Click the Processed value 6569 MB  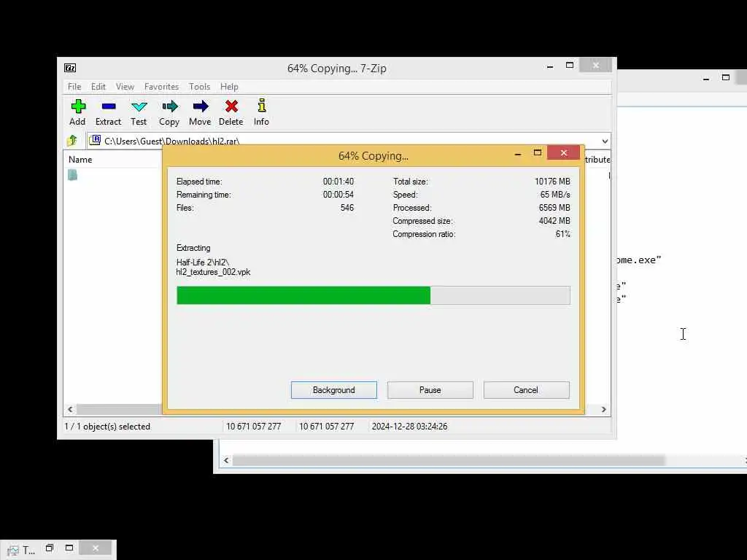[x=554, y=208]
